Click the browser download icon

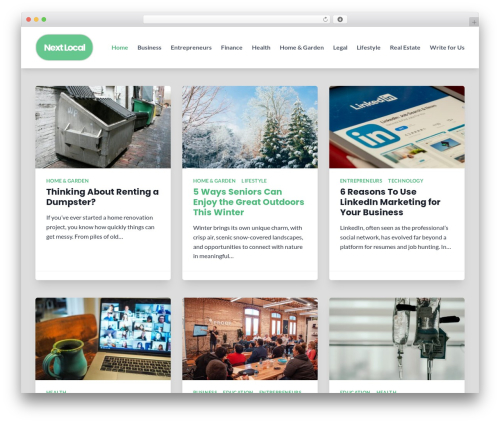(x=340, y=19)
